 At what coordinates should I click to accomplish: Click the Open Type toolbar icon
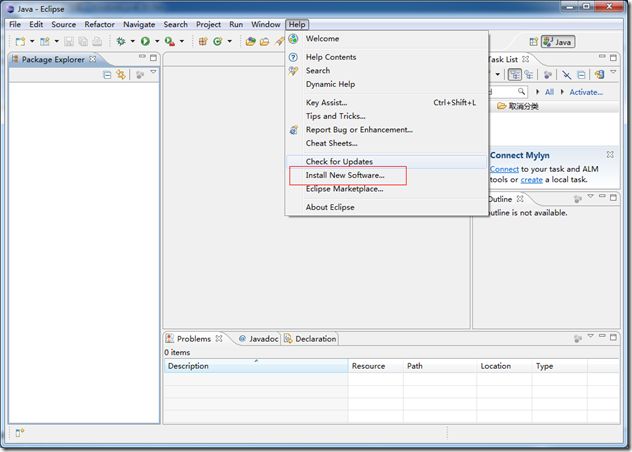click(x=250, y=41)
